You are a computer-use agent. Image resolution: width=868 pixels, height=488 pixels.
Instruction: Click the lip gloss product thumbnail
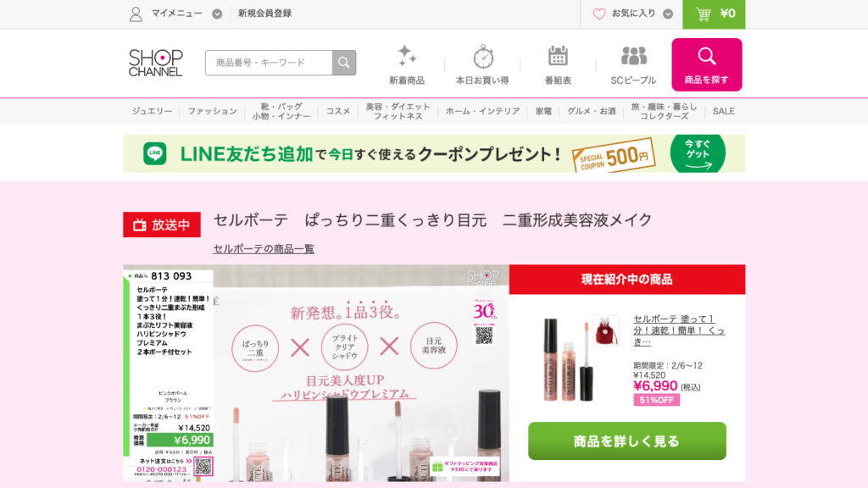[568, 359]
